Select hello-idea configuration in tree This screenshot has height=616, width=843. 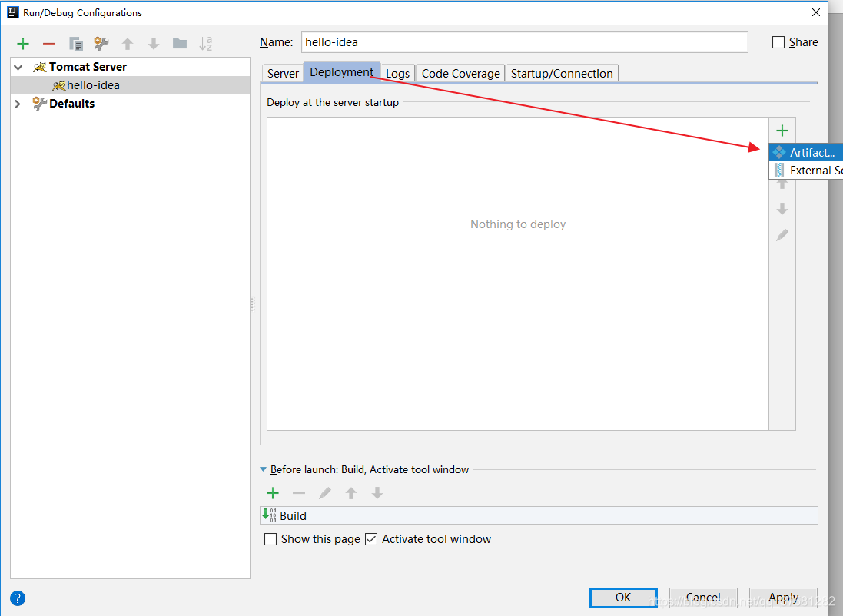click(130, 85)
